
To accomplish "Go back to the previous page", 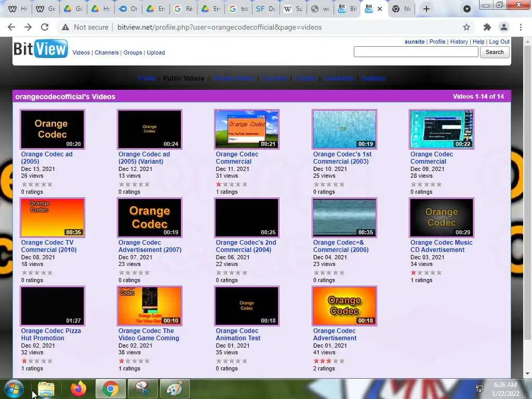I will 11,27.
